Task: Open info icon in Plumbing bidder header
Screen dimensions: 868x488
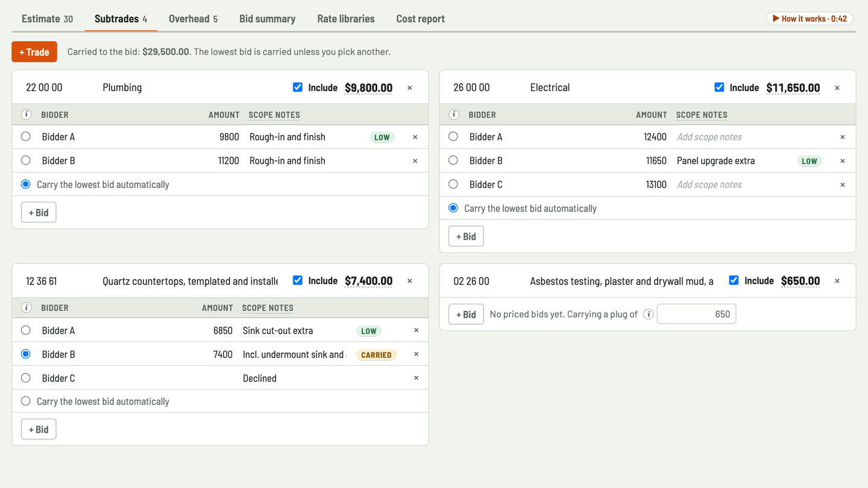Action: [27, 114]
